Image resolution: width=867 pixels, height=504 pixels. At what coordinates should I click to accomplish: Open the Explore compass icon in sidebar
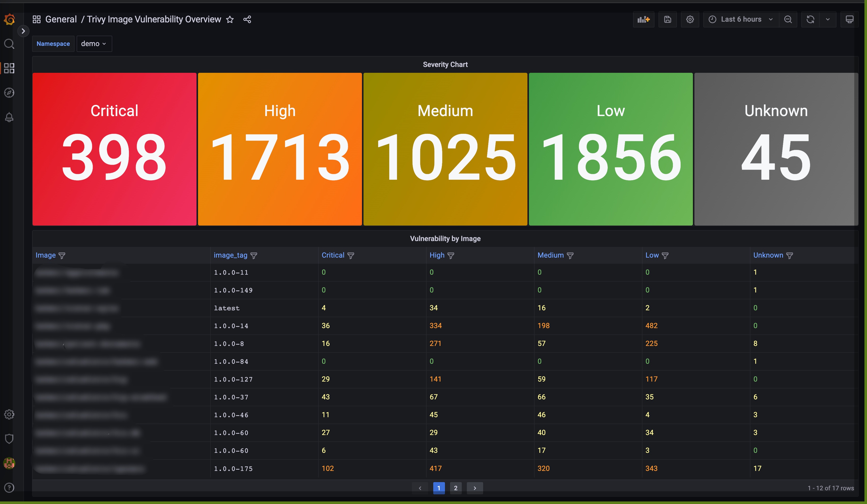(x=9, y=93)
